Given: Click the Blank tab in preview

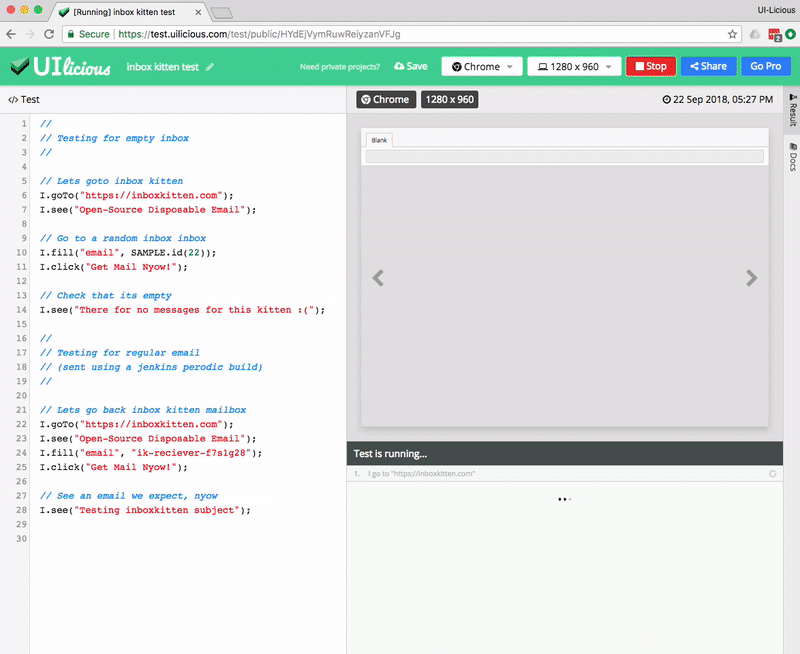Looking at the screenshot, I should pyautogui.click(x=379, y=140).
